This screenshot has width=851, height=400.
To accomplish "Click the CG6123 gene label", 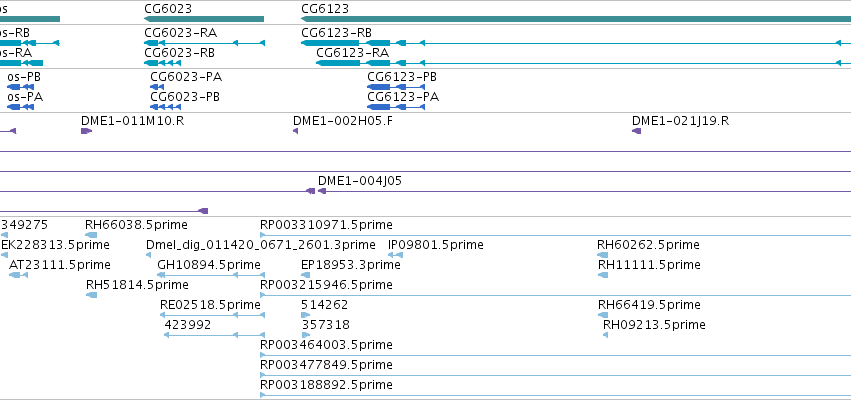I will [325, 9].
